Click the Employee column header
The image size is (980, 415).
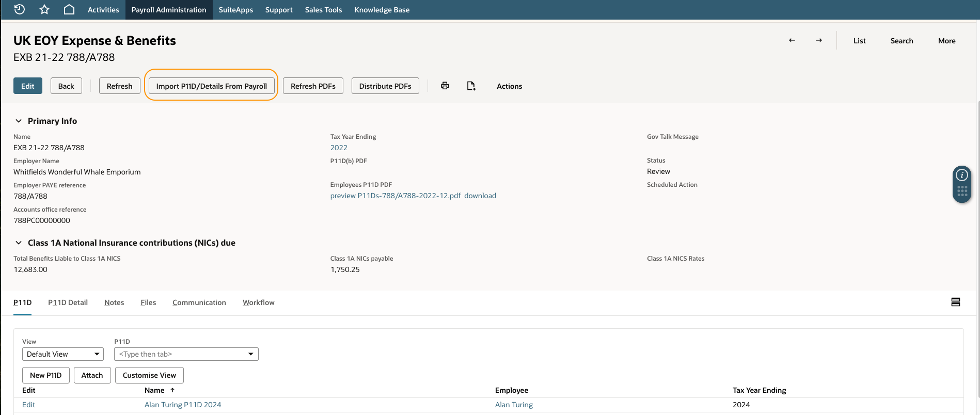pyautogui.click(x=512, y=390)
